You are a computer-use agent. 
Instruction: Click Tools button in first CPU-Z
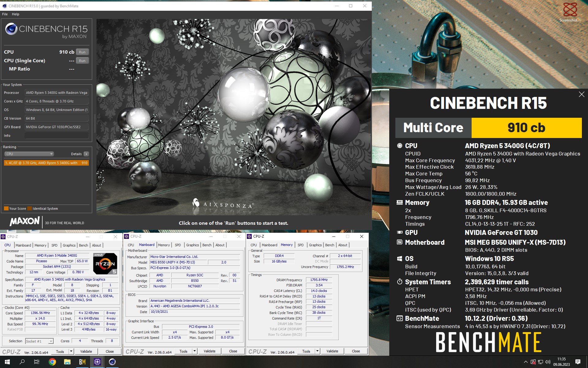click(60, 351)
